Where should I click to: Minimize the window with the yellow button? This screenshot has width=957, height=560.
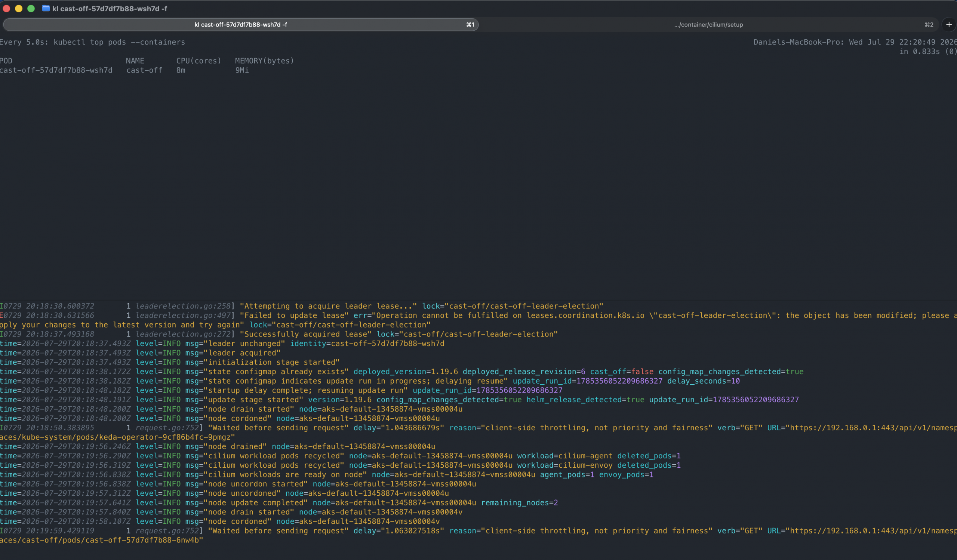click(19, 8)
